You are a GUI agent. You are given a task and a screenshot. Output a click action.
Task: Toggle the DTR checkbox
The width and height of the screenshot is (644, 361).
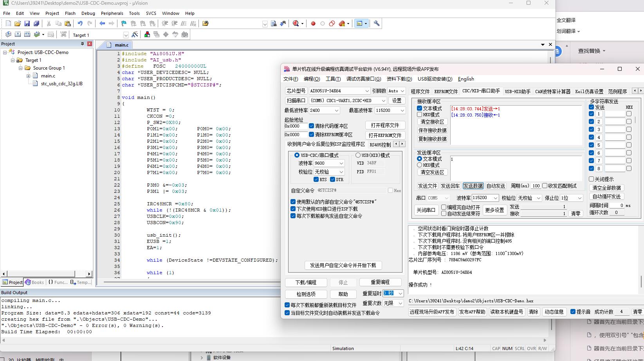pos(332,180)
